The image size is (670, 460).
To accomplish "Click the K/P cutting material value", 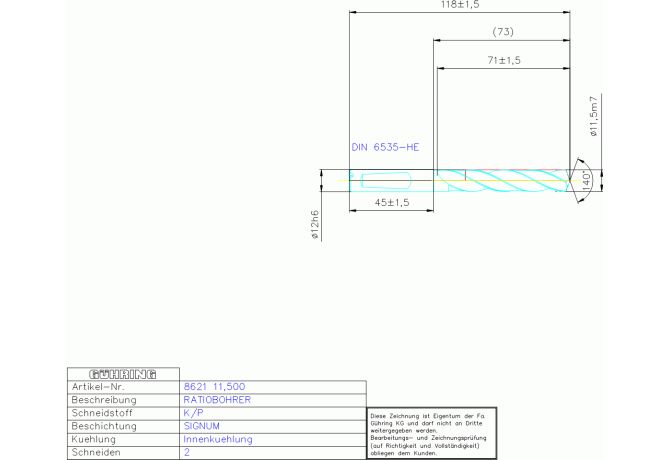I will click(191, 412).
